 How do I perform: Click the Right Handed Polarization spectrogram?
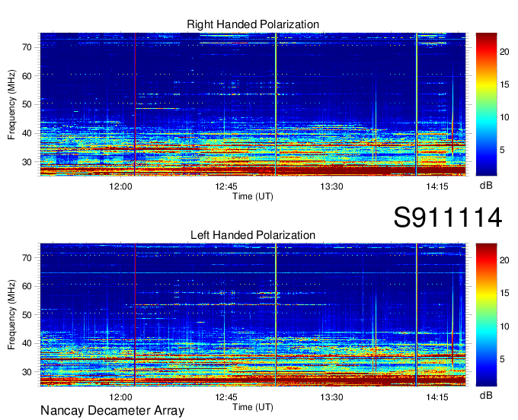point(253,104)
